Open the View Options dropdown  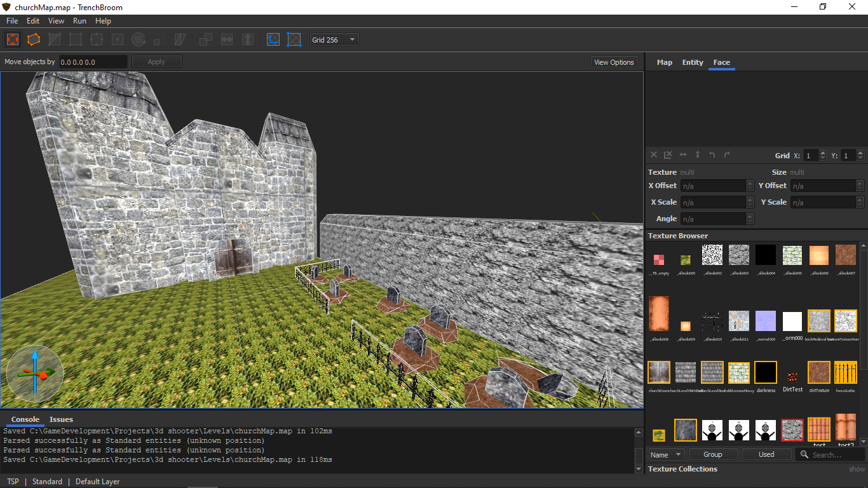pos(613,62)
